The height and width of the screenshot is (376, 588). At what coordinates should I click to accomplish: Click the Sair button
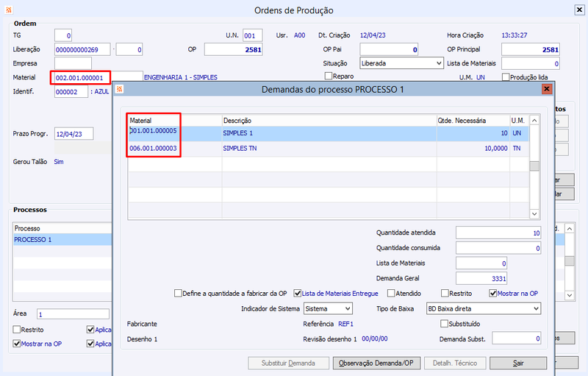[518, 363]
